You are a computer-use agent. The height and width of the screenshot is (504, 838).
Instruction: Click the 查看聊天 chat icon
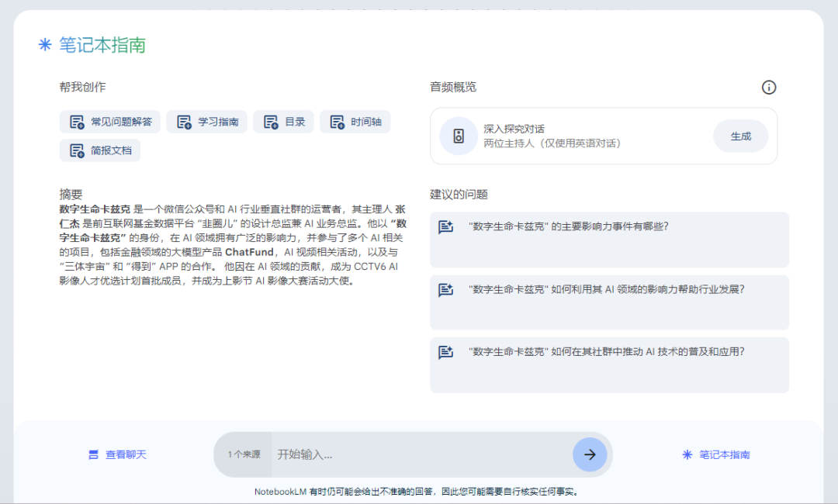pos(93,454)
